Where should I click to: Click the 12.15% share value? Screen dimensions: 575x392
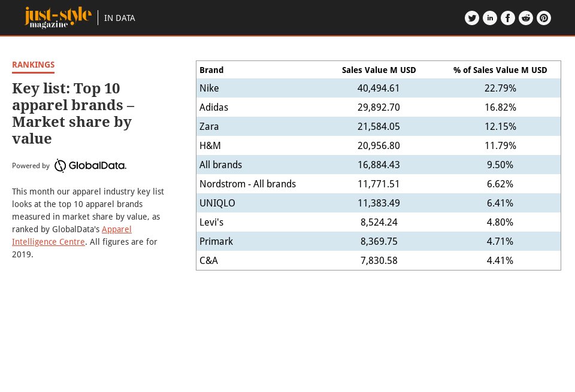[x=500, y=126]
